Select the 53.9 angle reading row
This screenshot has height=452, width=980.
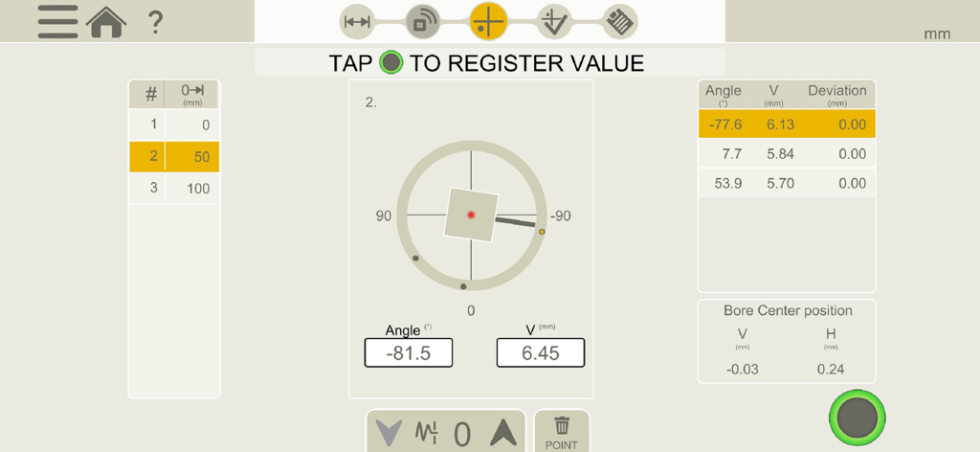coord(787,183)
